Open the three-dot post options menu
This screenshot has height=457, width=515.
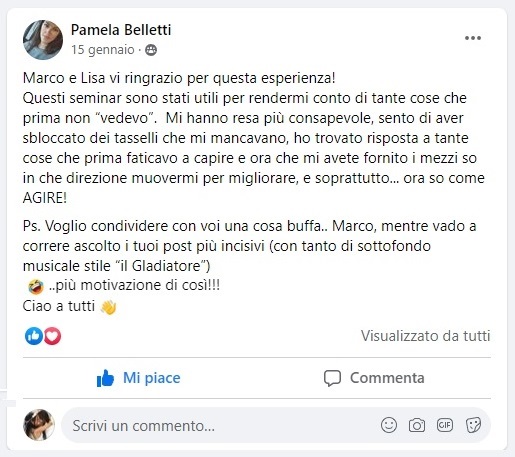coord(473,38)
